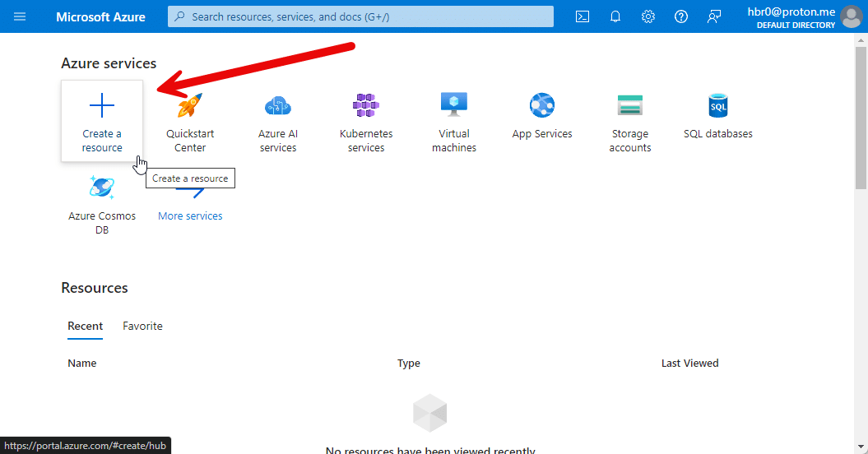868x454 pixels.
Task: Open the Create a resource tile
Action: (x=102, y=120)
